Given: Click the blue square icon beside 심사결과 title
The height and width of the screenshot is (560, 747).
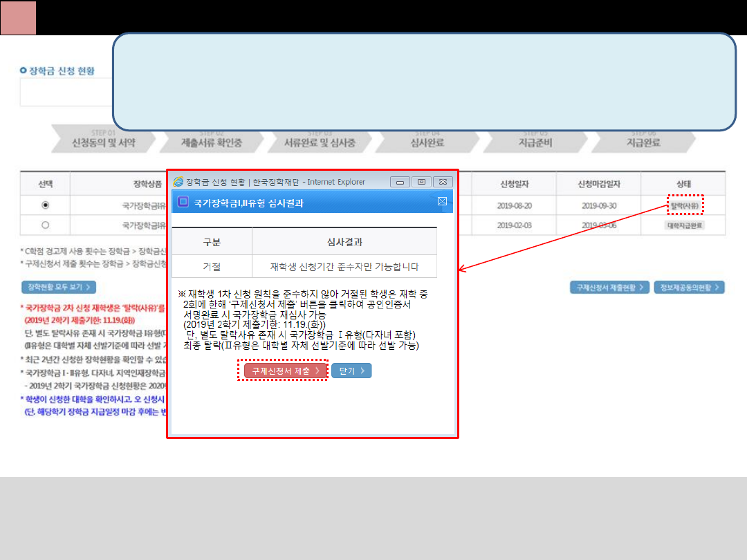Looking at the screenshot, I should pos(183,202).
